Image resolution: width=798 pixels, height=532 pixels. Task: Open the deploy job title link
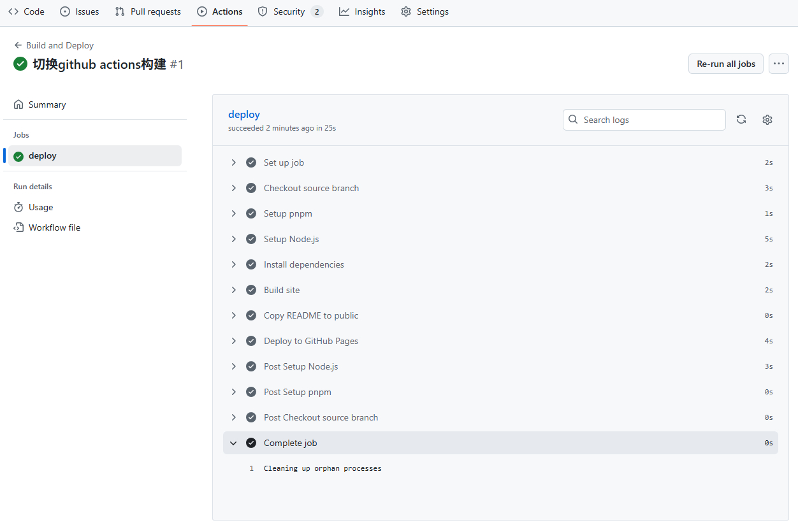(x=244, y=115)
